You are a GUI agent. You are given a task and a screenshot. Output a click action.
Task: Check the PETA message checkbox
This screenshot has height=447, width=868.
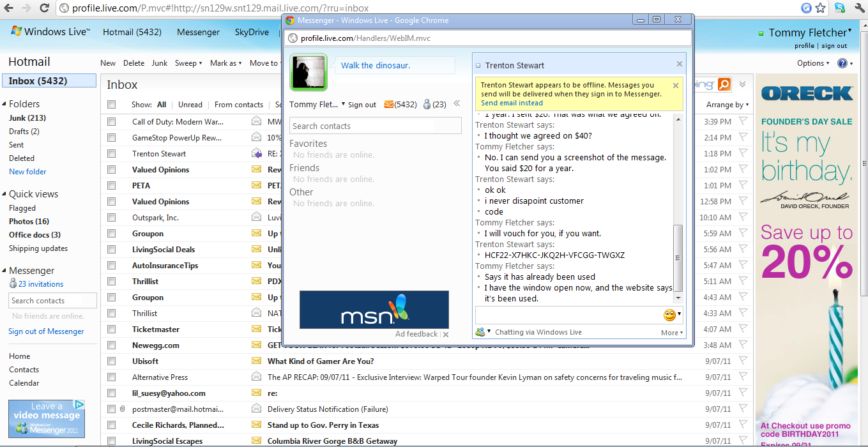pos(112,185)
